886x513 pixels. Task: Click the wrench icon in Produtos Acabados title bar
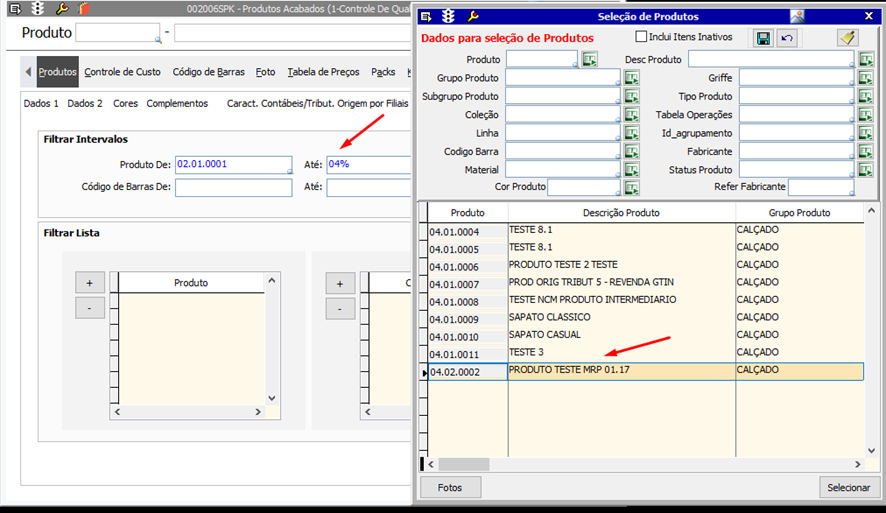[62, 8]
